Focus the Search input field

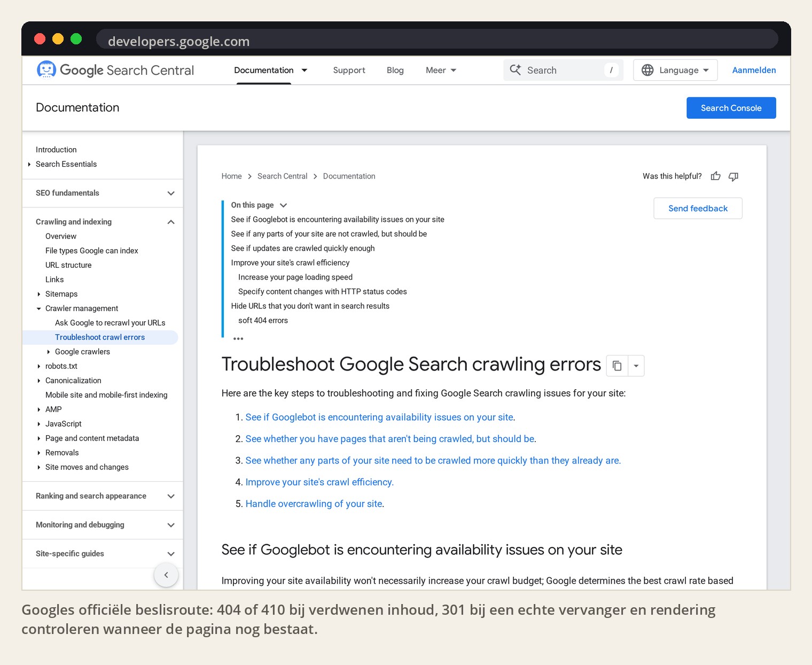point(563,70)
